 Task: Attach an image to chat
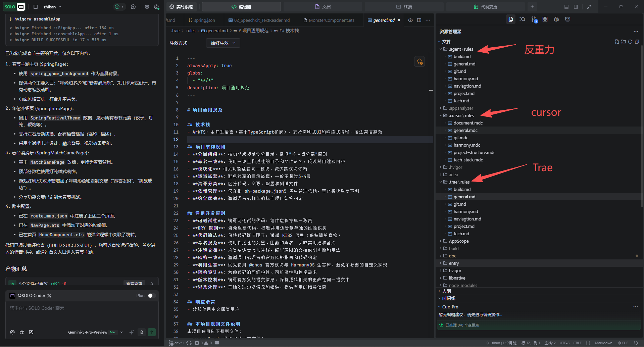tap(31, 332)
